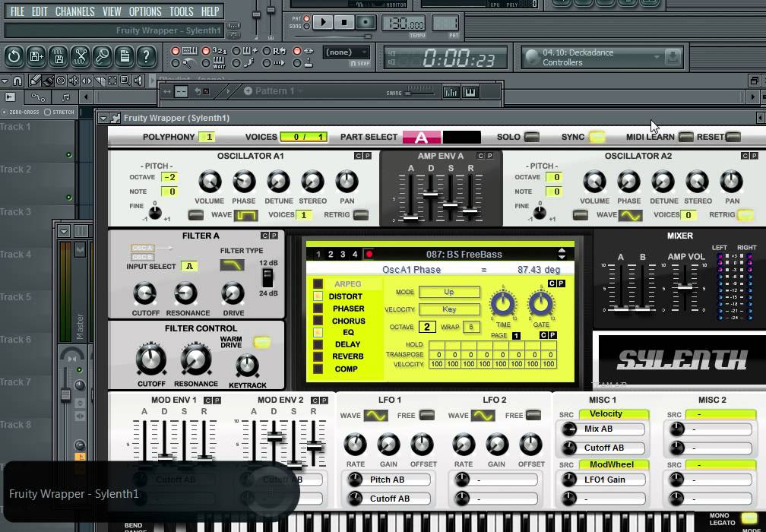Click the Filter A paste P icon

[274, 236]
